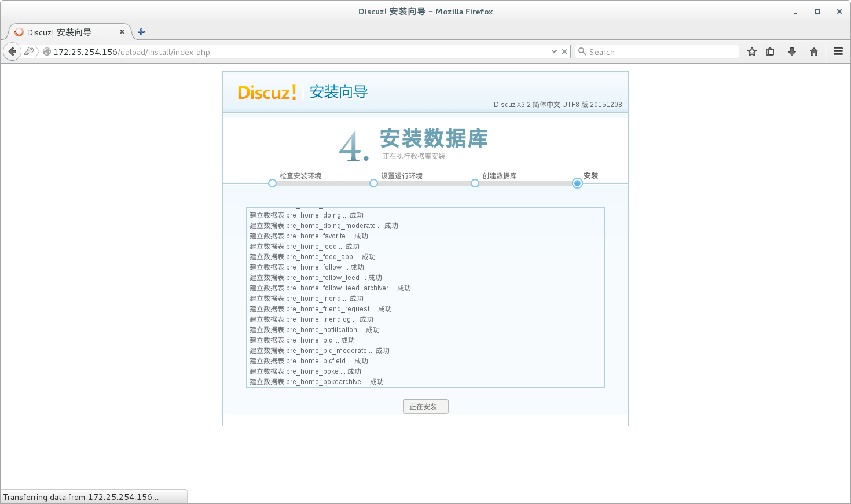Go back with the browser back arrow
851x504 pixels.
[x=12, y=51]
